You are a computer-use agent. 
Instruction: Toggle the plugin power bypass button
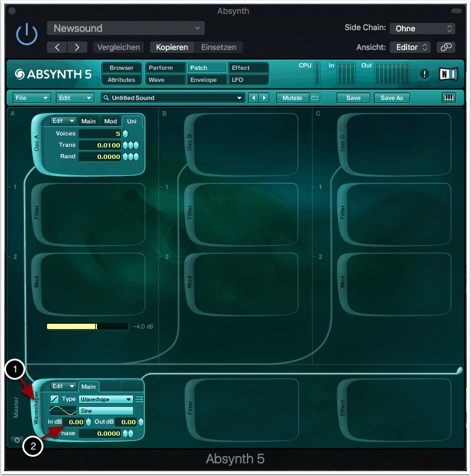point(27,36)
